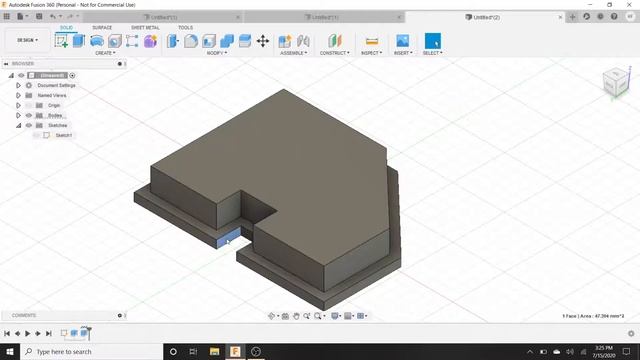This screenshot has width=640, height=360.
Task: Select the New Component tool
Action: click(x=285, y=41)
